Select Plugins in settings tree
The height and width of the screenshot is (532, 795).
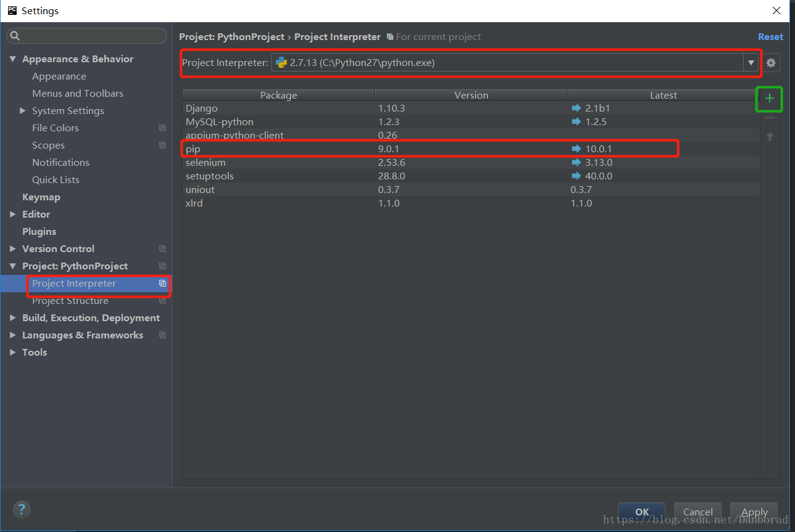click(39, 232)
